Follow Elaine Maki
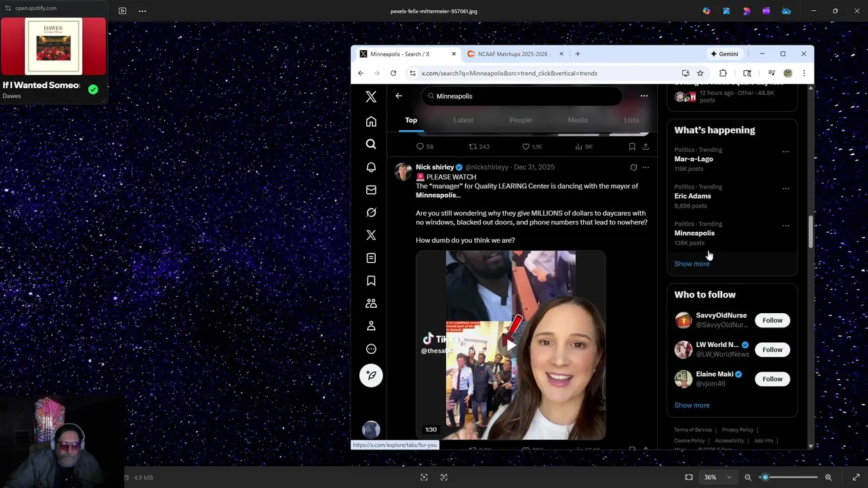Screen dimensions: 868x488 (772, 379)
